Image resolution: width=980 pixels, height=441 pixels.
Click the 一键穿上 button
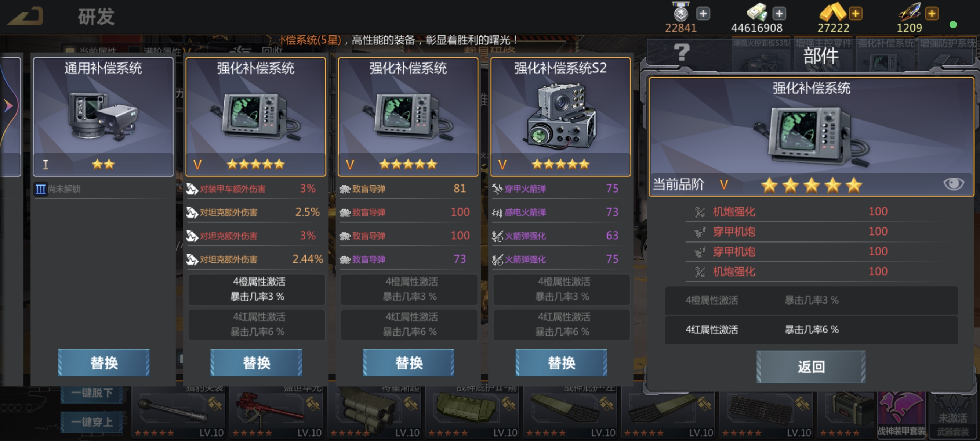tap(92, 422)
